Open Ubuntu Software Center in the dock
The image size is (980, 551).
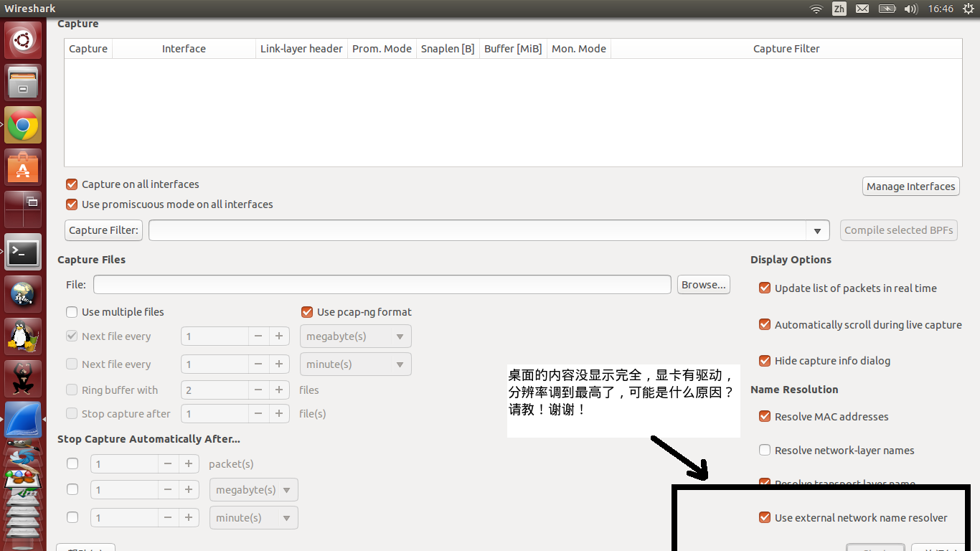[x=23, y=167]
